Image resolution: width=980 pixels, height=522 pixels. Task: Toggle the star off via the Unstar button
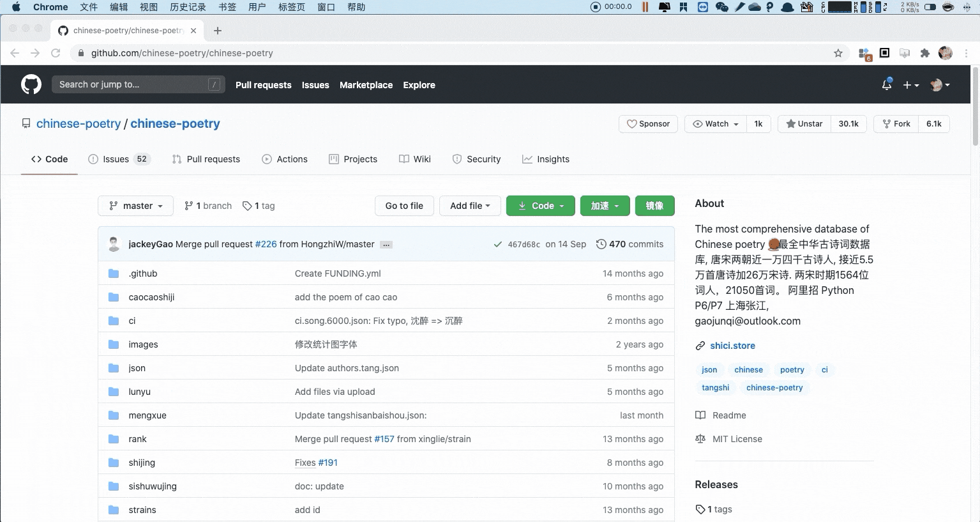tap(803, 123)
